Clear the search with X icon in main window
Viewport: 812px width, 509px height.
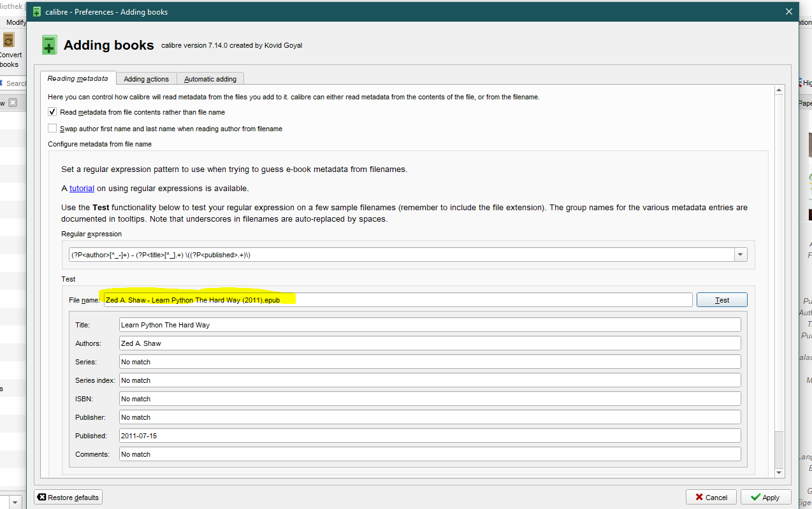point(13,103)
